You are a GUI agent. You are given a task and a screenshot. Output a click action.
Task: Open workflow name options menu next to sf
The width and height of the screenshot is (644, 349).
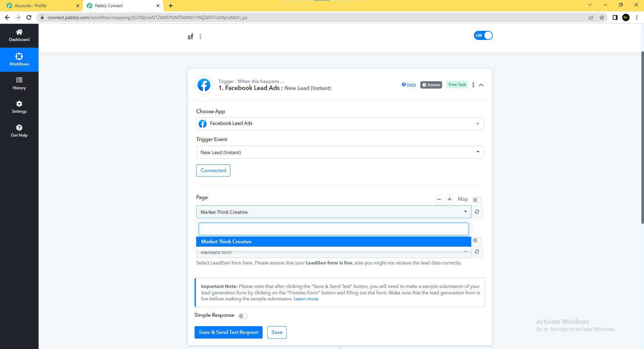(x=201, y=37)
